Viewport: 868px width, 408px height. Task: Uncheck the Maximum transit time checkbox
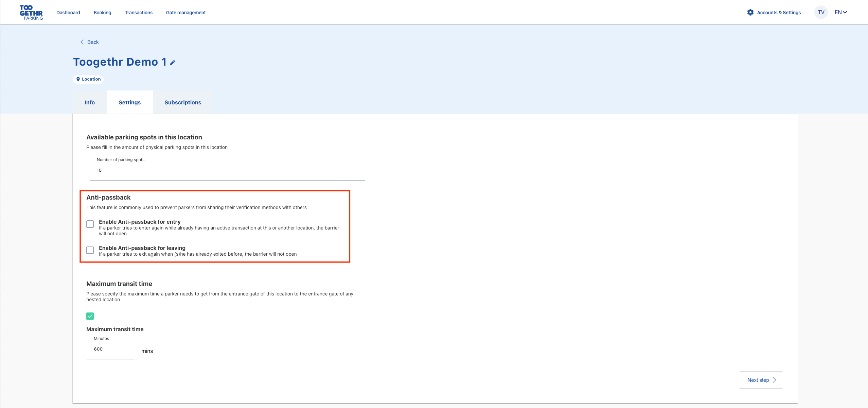pyautogui.click(x=90, y=316)
